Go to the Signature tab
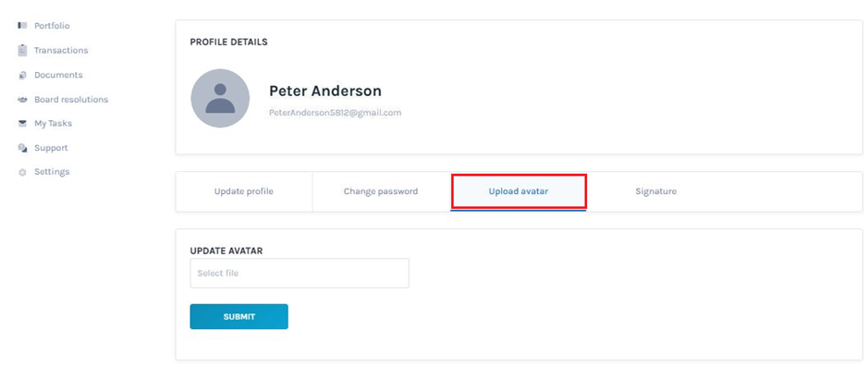Image resolution: width=868 pixels, height=367 pixels. pyautogui.click(x=656, y=191)
